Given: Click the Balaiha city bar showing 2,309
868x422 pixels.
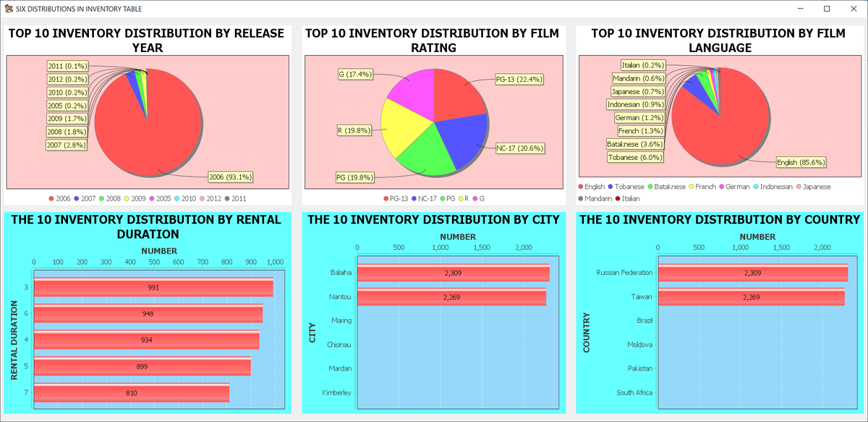Looking at the screenshot, I should [454, 273].
